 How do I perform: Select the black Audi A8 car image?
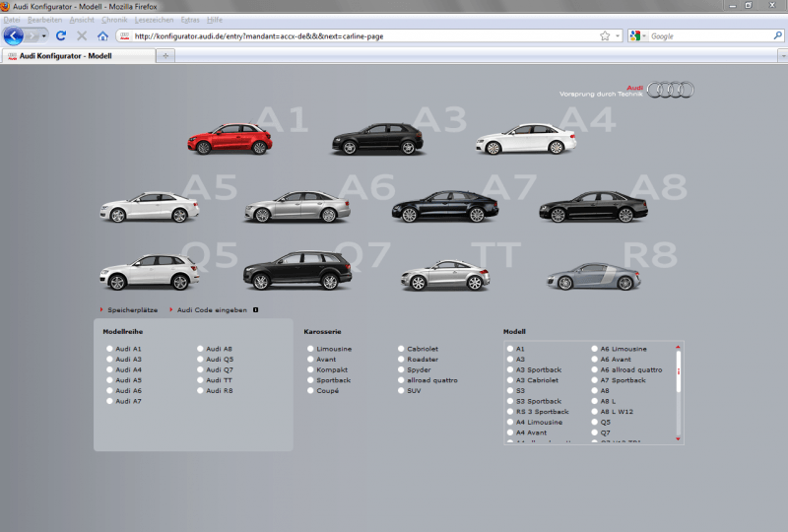(594, 207)
